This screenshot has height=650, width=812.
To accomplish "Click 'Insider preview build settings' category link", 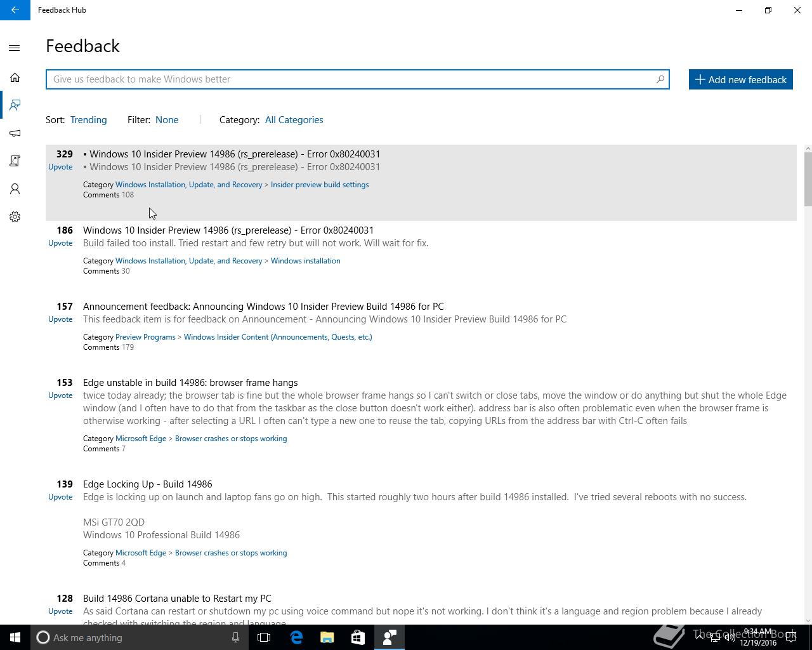I will click(x=320, y=185).
